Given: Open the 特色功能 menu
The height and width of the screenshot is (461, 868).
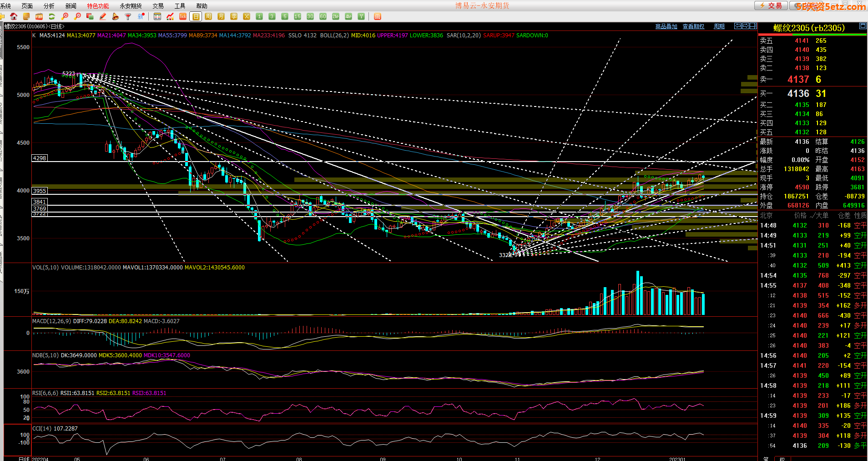Looking at the screenshot, I should tap(98, 6).
